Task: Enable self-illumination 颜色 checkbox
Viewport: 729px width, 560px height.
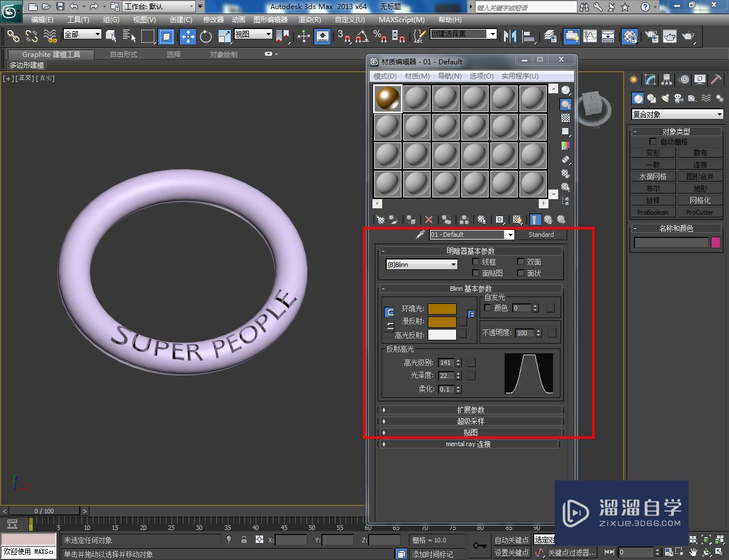Action: (488, 308)
